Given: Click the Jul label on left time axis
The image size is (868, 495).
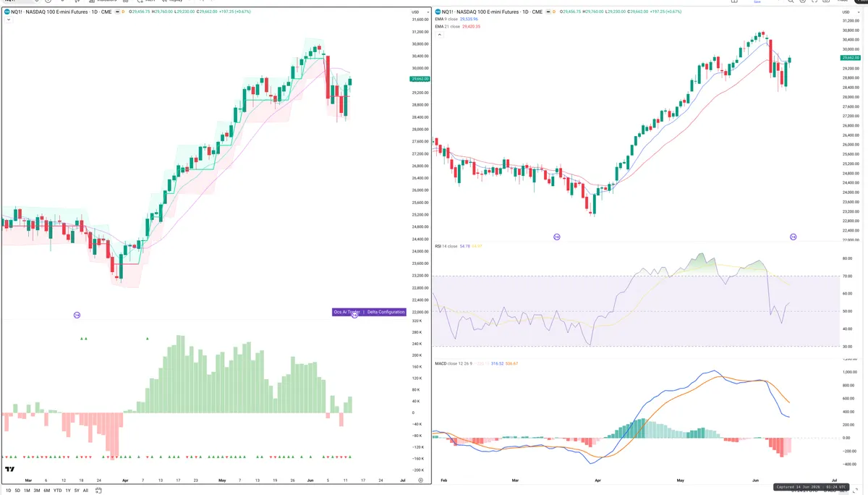Looking at the screenshot, I should click(x=401, y=480).
